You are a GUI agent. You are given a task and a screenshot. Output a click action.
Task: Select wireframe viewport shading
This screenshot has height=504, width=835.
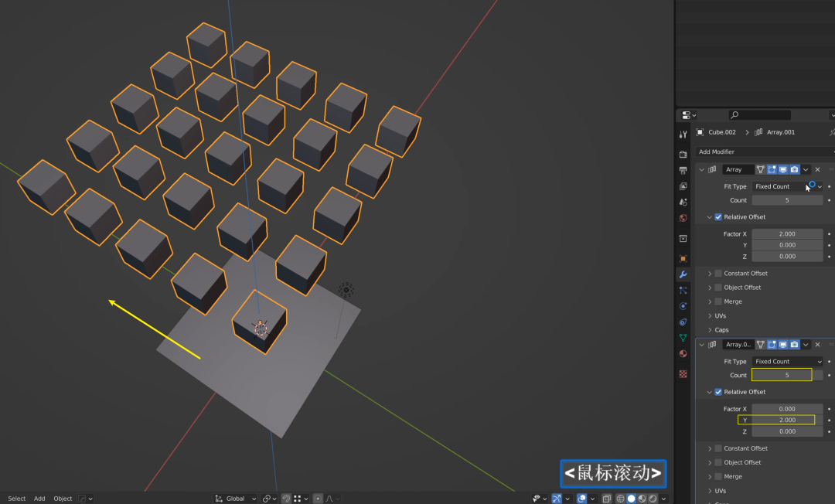pyautogui.click(x=620, y=499)
